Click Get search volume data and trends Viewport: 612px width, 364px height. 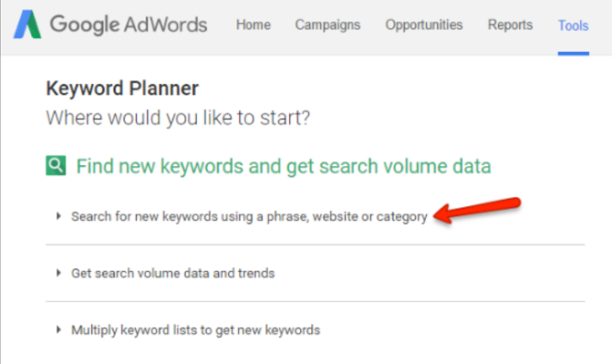pyautogui.click(x=173, y=273)
